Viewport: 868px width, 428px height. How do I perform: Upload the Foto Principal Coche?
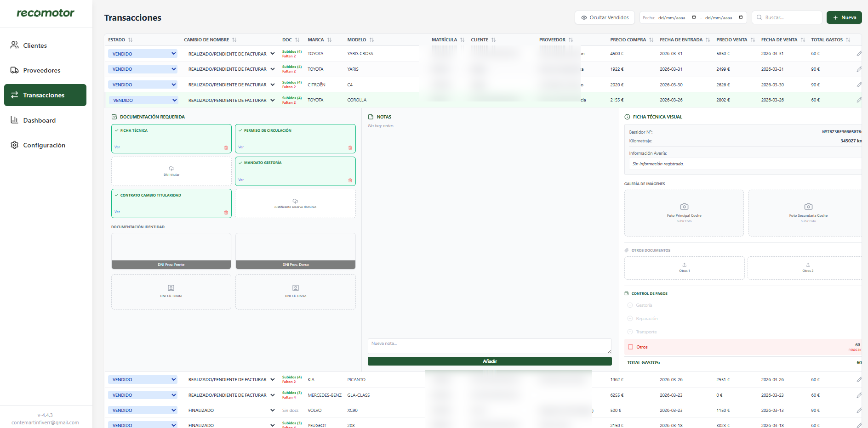pos(684,213)
